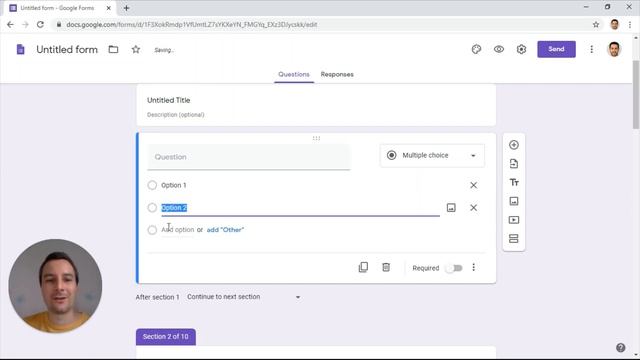Add video from side toolbar

point(514,220)
